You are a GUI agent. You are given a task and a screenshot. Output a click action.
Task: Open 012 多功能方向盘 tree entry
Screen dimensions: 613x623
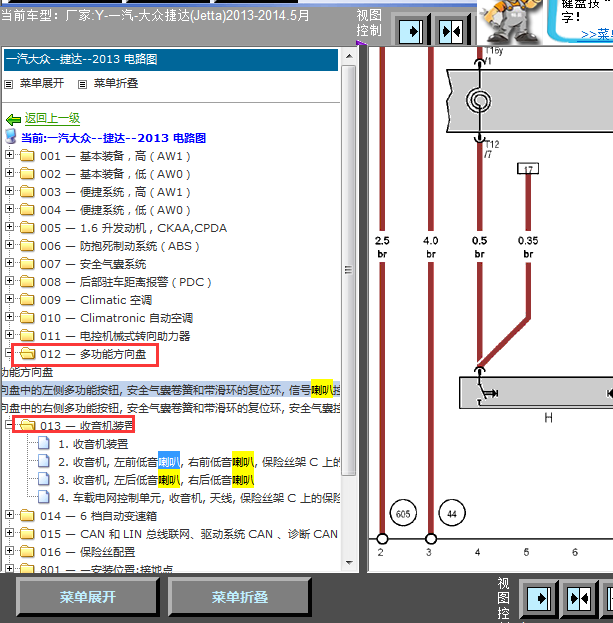(93, 354)
